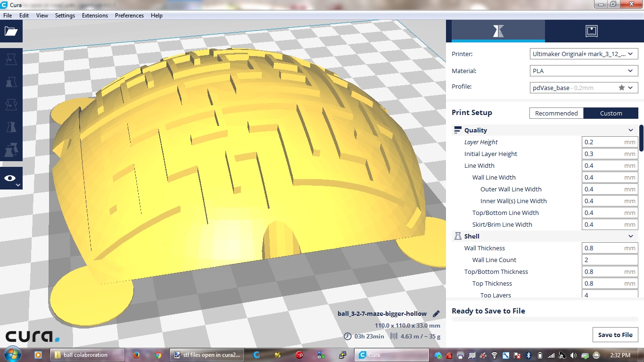
Task: Open the Printer selection dropdown
Action: (584, 54)
